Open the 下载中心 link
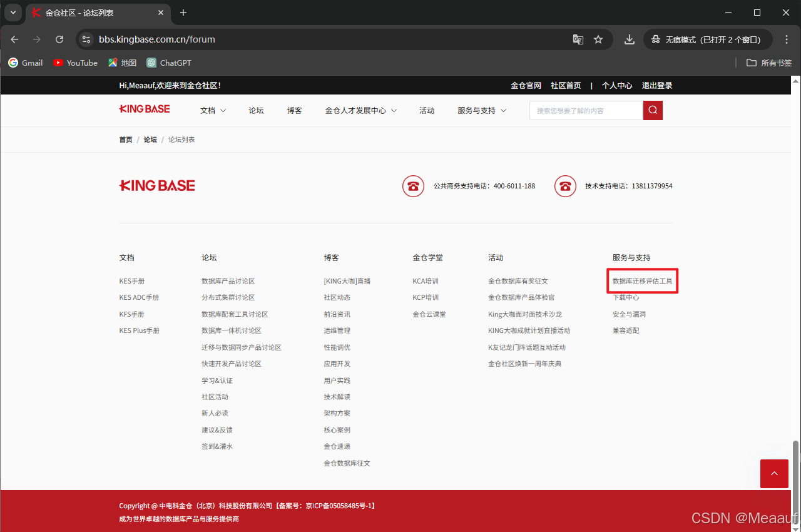Image resolution: width=801 pixels, height=532 pixels. 626,297
